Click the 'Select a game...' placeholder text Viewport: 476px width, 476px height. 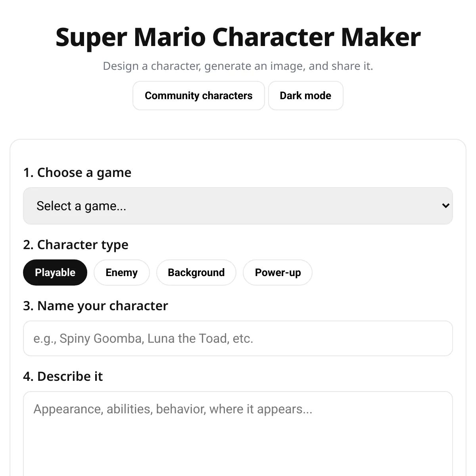tap(81, 206)
